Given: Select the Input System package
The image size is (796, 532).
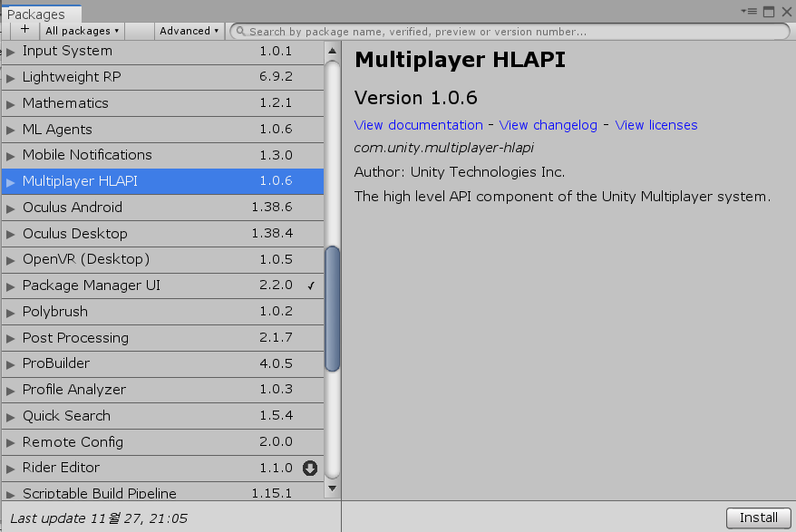Looking at the screenshot, I should [162, 52].
